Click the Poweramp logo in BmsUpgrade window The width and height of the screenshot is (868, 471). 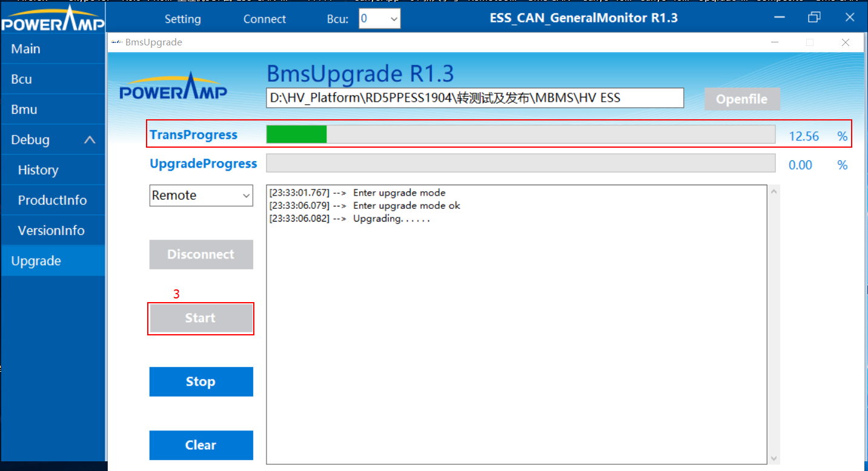(173, 87)
